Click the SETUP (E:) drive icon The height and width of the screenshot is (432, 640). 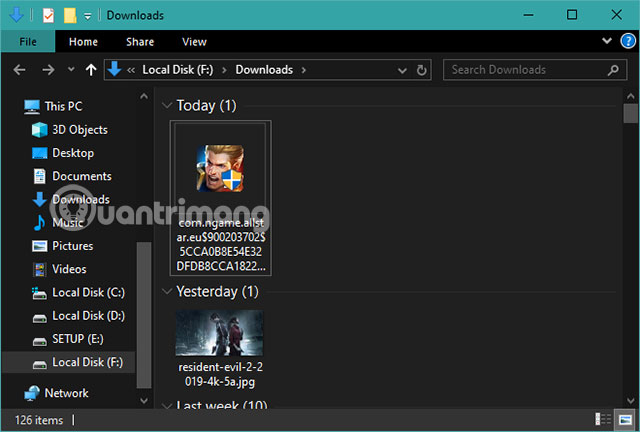(40, 341)
